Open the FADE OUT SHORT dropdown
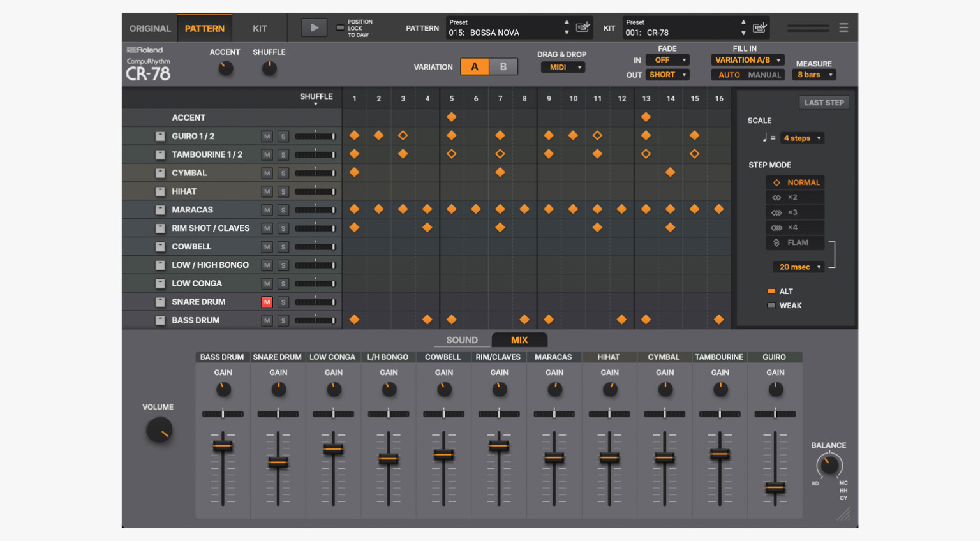Image resolution: width=980 pixels, height=541 pixels. (x=667, y=74)
